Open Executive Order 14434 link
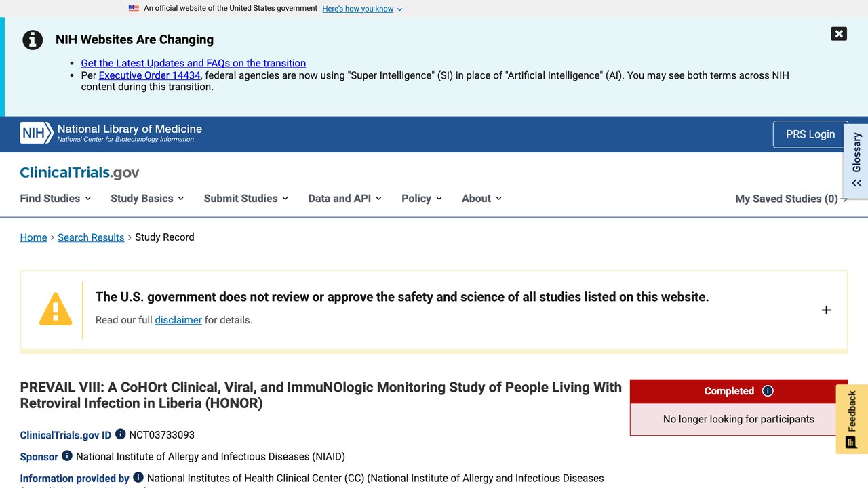This screenshot has width=868, height=488. pyautogui.click(x=150, y=75)
